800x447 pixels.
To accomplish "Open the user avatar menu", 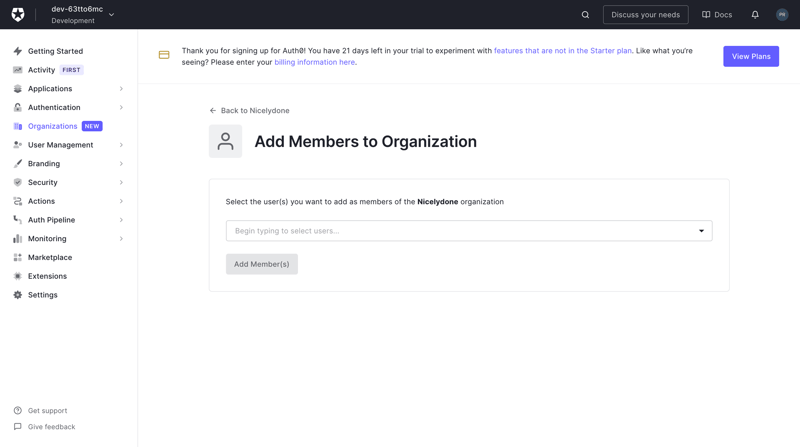I will pyautogui.click(x=782, y=15).
